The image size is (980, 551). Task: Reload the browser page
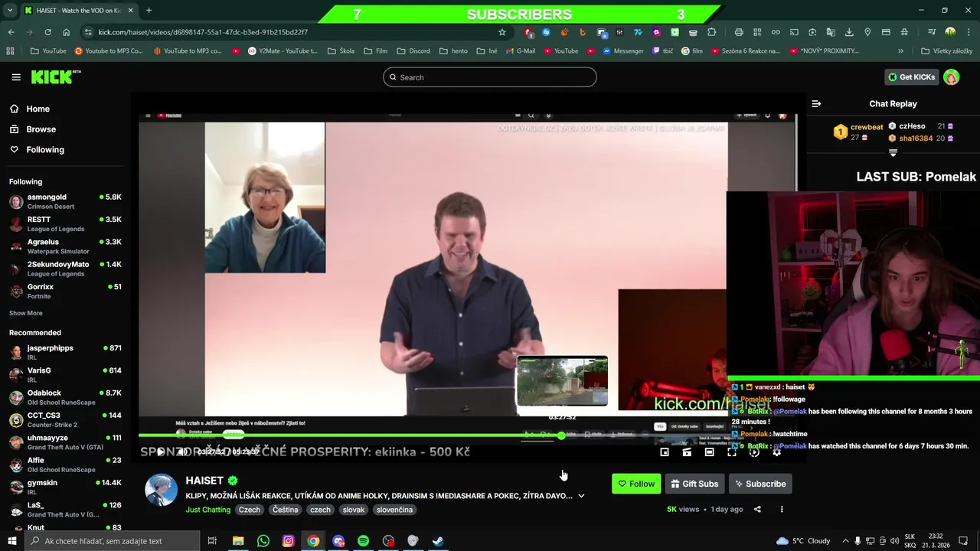47,32
